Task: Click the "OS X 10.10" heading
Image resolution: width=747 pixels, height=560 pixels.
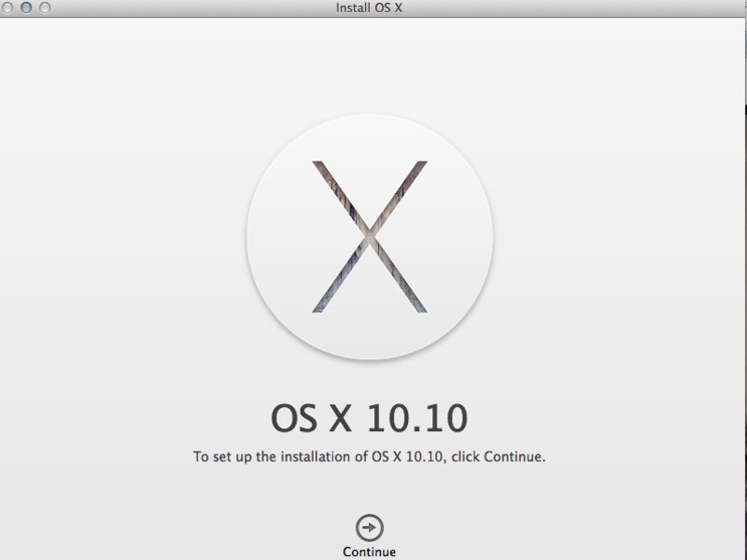Action: point(369,418)
